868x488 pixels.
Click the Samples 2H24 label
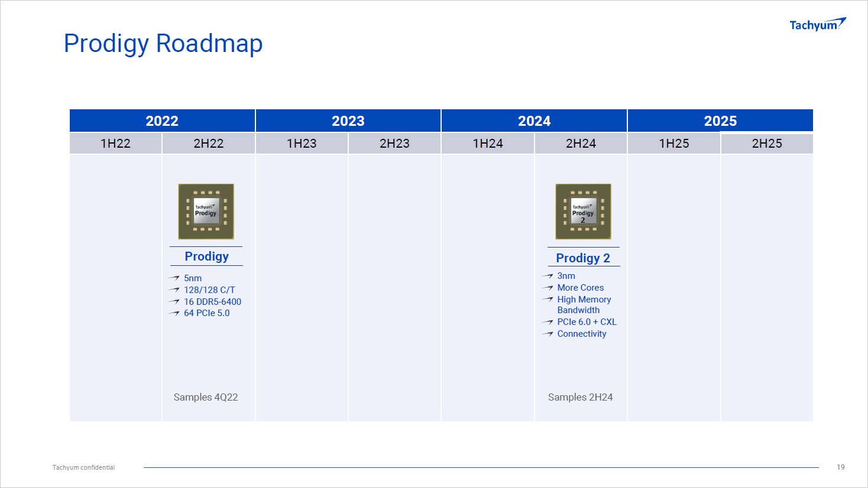click(x=580, y=397)
